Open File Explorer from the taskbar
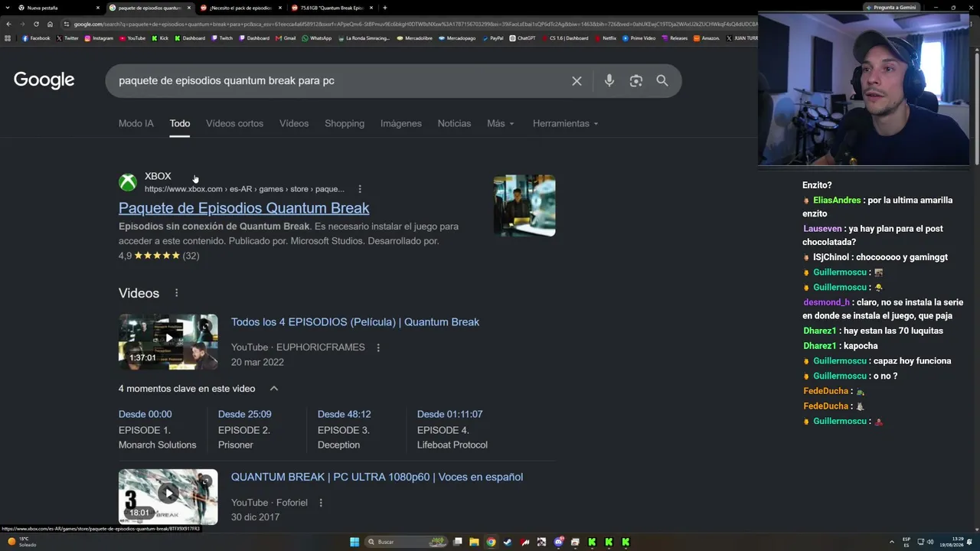The height and width of the screenshot is (551, 980). click(x=474, y=542)
